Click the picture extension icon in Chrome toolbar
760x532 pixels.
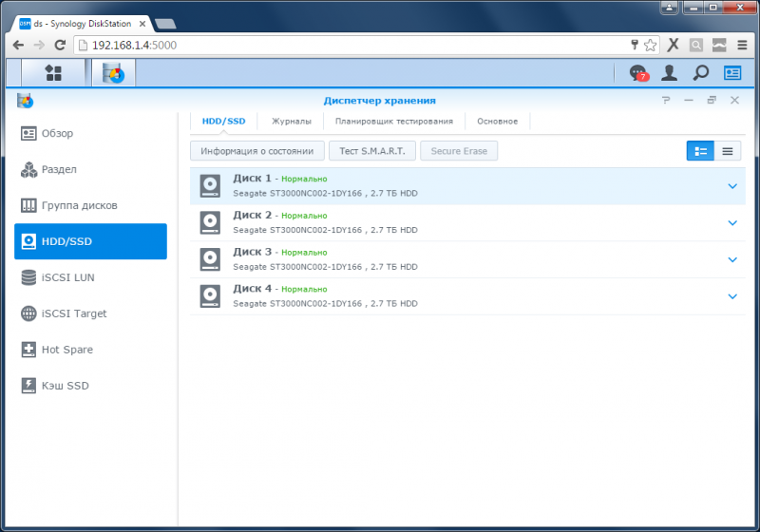click(719, 45)
